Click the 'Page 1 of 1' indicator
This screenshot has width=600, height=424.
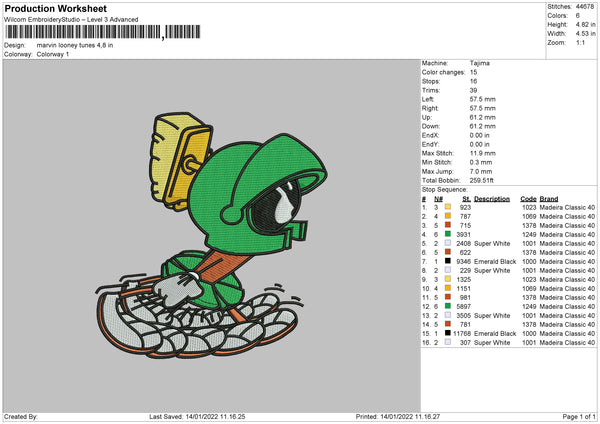click(x=579, y=416)
